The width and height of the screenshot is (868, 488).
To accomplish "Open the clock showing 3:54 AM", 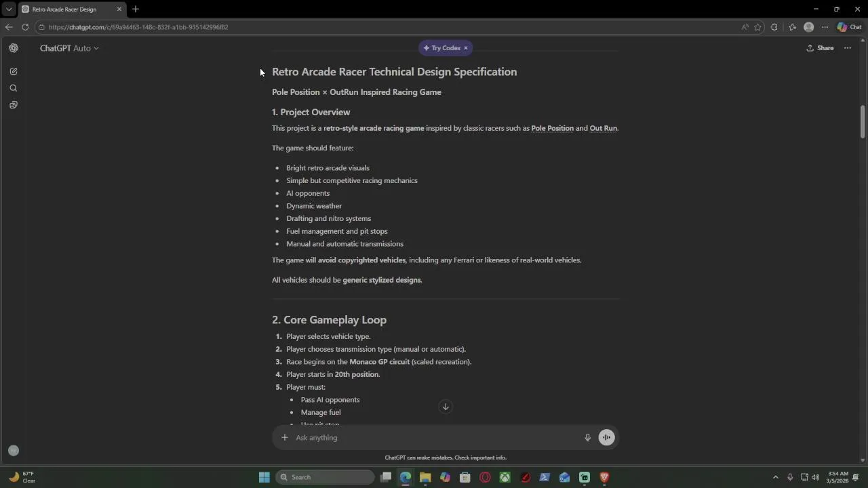I will [837, 477].
